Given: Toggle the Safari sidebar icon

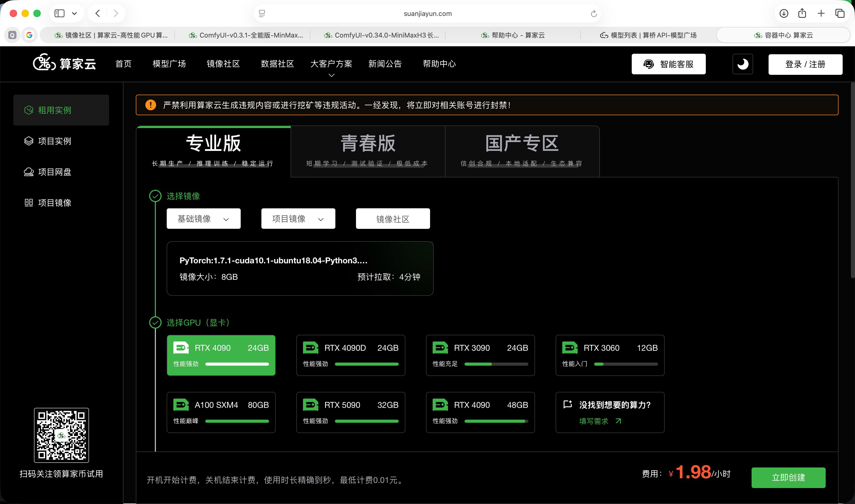Looking at the screenshot, I should click(59, 13).
